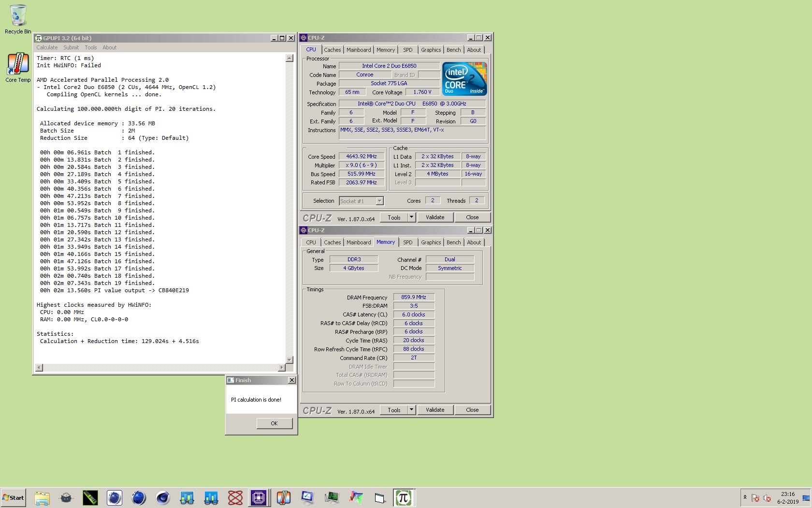Click the colorful triangle taskbar icon
Screen dimensions: 812x508
(356, 497)
